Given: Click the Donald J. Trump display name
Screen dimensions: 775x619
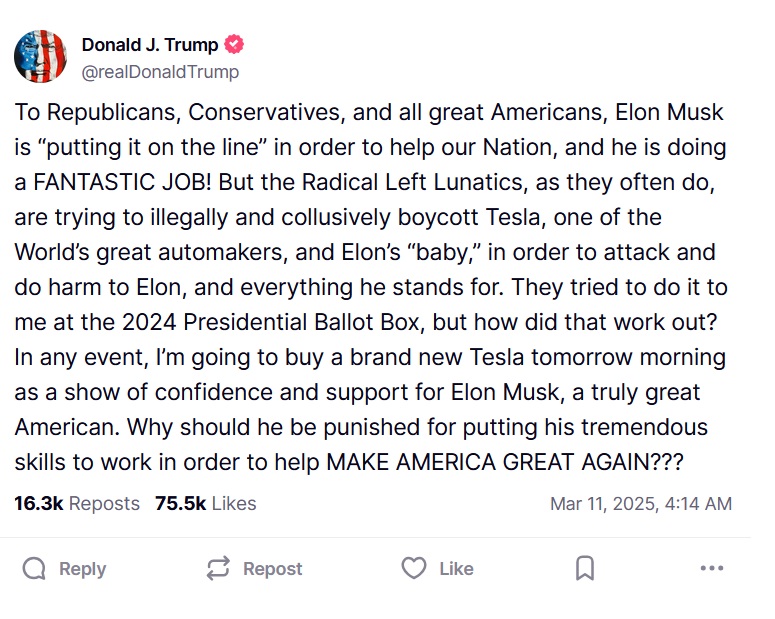Looking at the screenshot, I should tap(151, 45).
